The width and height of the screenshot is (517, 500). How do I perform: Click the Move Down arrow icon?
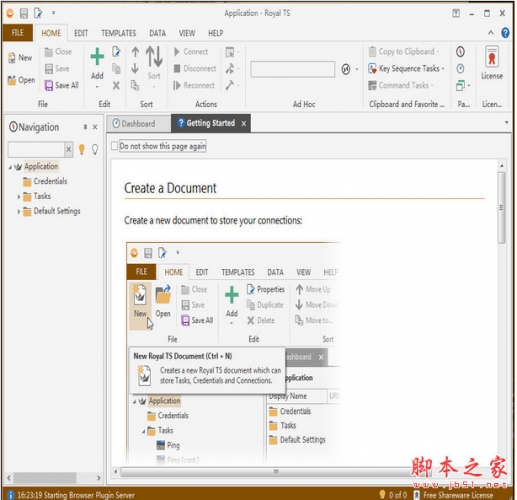coord(135,68)
